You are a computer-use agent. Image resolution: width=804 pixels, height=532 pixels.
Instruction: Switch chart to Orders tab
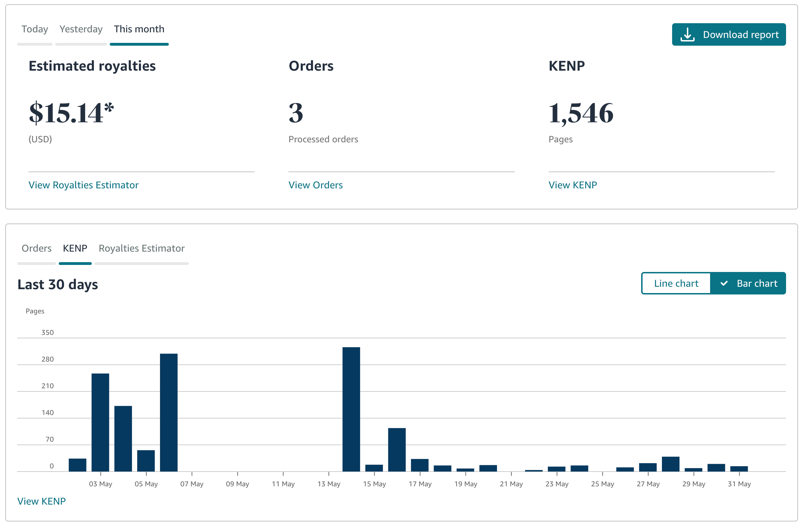pos(37,248)
